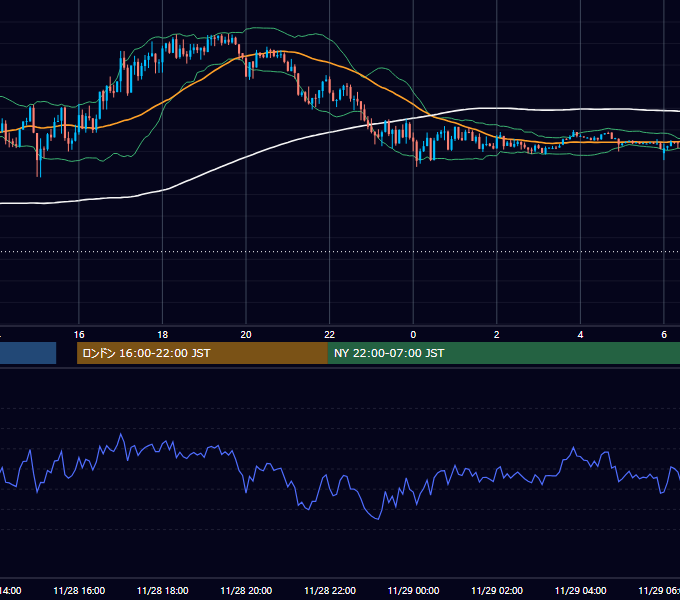Screen dimensions: 680x600
Task: Click the 16 hour label on price chart axis
Action: tap(79, 335)
